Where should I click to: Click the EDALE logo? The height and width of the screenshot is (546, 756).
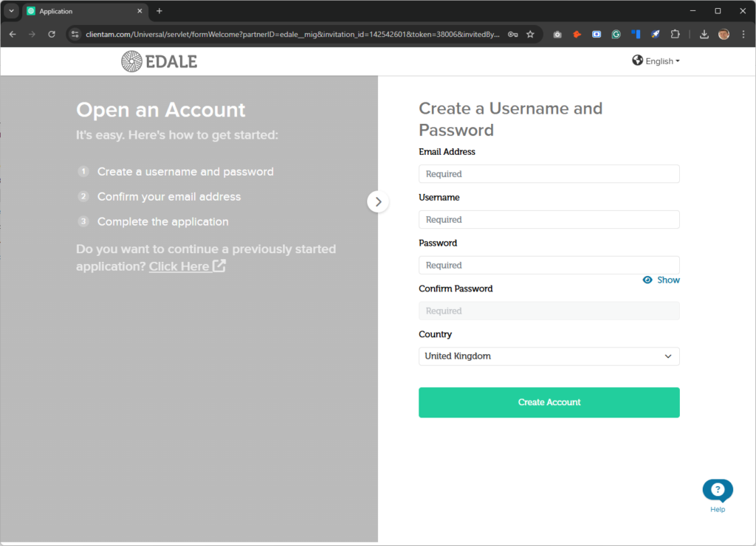[x=159, y=61]
